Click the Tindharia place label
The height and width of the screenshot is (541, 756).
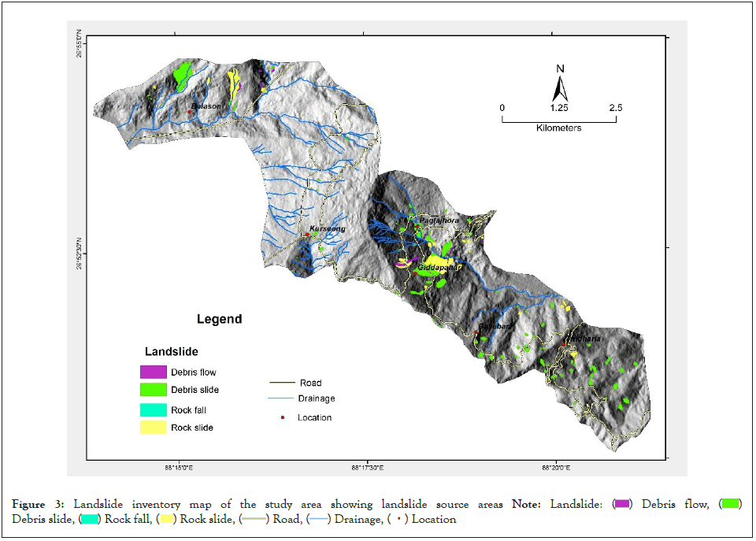585,339
